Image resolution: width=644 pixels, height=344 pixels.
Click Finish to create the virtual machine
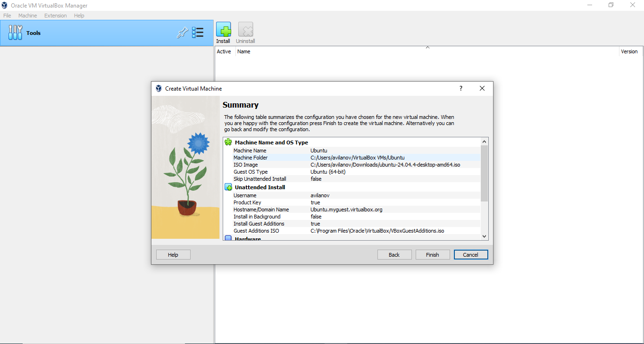click(433, 255)
